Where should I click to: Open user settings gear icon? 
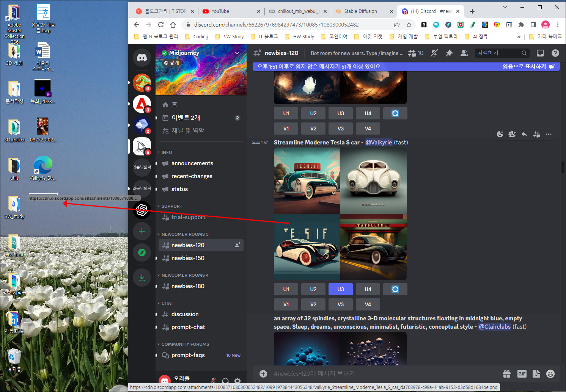(237, 381)
